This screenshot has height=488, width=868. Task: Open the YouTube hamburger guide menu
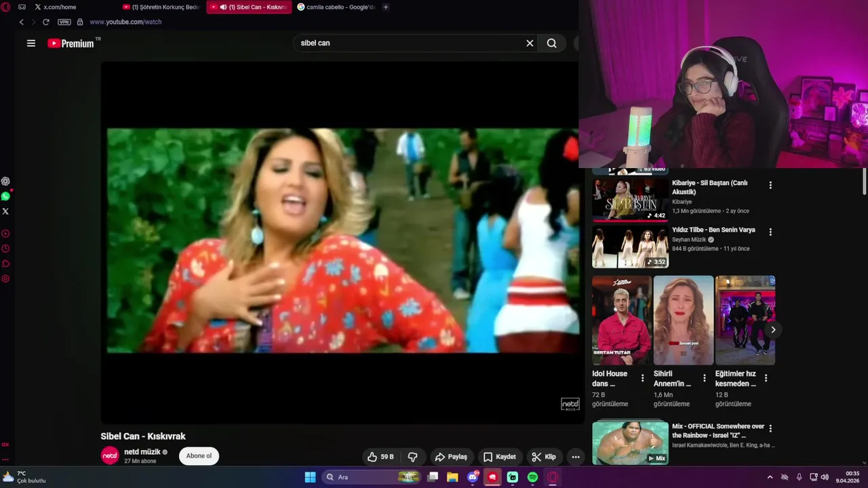click(x=31, y=43)
